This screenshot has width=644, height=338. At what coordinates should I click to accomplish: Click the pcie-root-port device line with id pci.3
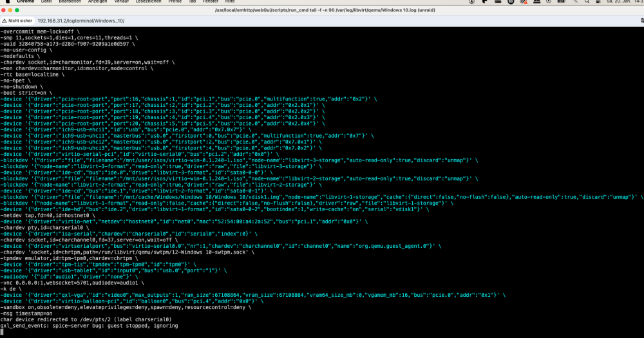(x=163, y=111)
